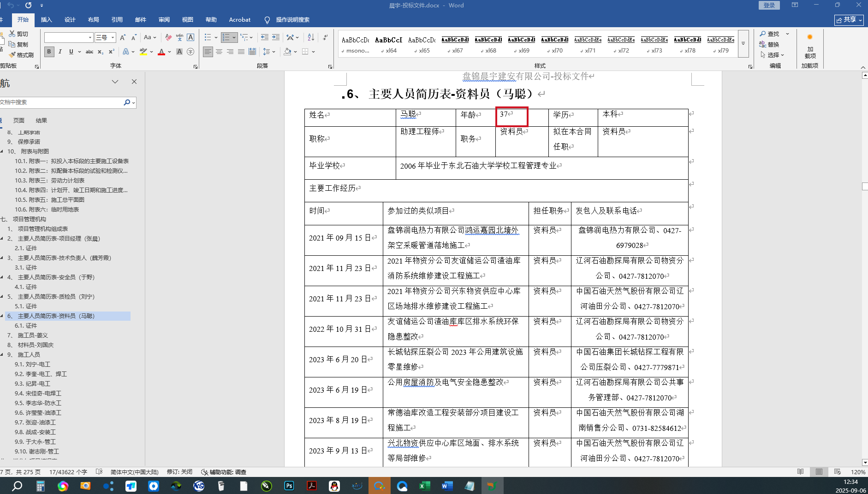Click the Subscript icon
The height and width of the screenshot is (494, 868).
pos(101,52)
